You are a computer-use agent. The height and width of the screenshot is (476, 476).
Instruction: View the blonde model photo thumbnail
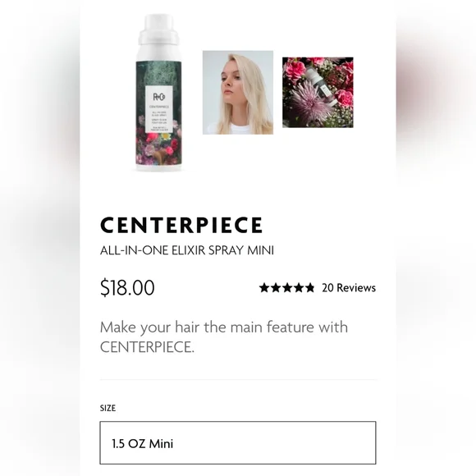pyautogui.click(x=238, y=92)
